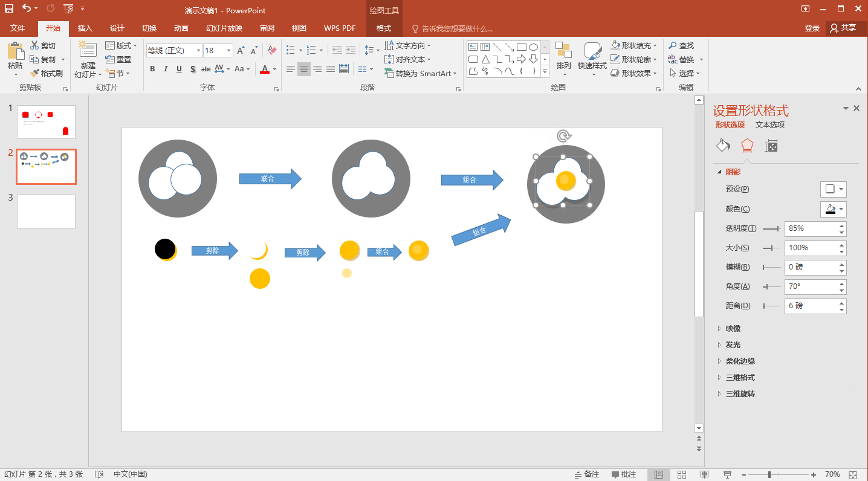Align text right
The image size is (868, 481).
pyautogui.click(x=317, y=69)
